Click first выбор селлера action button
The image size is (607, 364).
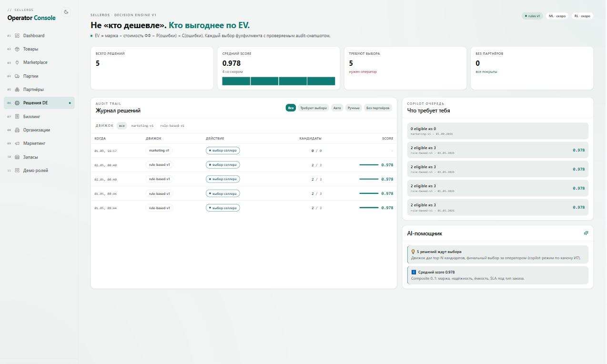(223, 151)
